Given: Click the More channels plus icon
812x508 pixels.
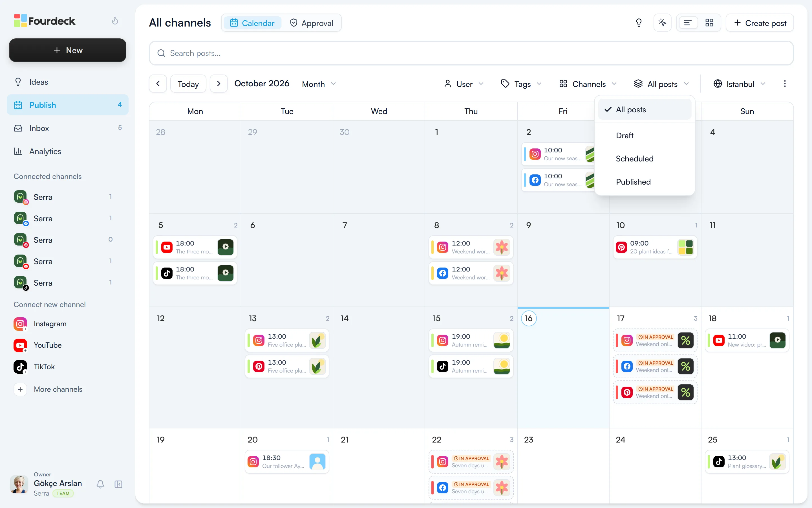Looking at the screenshot, I should pyautogui.click(x=21, y=389).
